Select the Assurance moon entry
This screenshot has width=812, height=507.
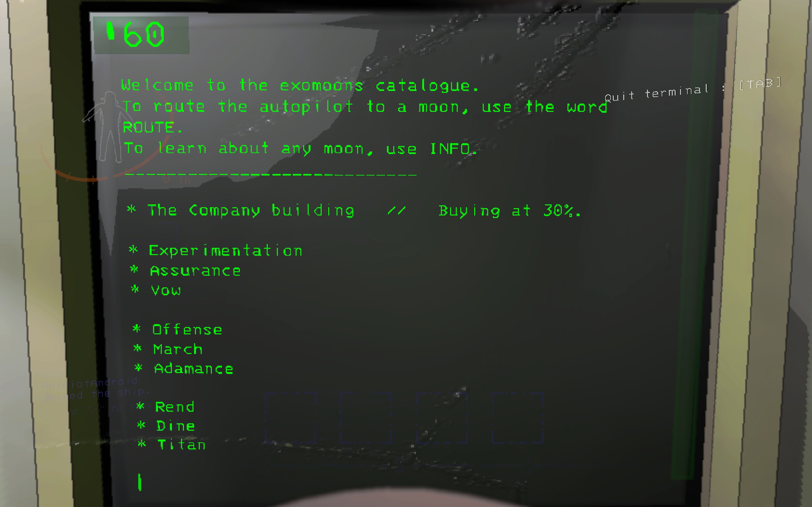pyautogui.click(x=195, y=271)
